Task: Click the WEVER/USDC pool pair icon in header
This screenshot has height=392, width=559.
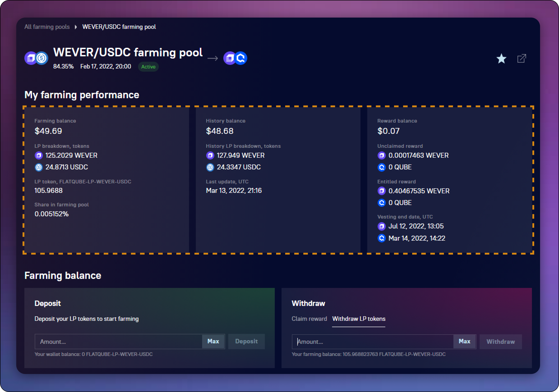Action: [36, 58]
